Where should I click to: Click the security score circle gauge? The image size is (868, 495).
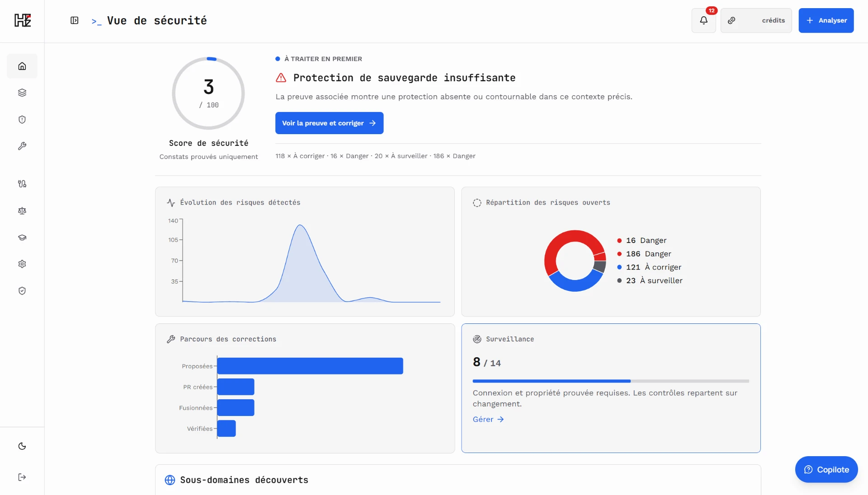tap(208, 93)
